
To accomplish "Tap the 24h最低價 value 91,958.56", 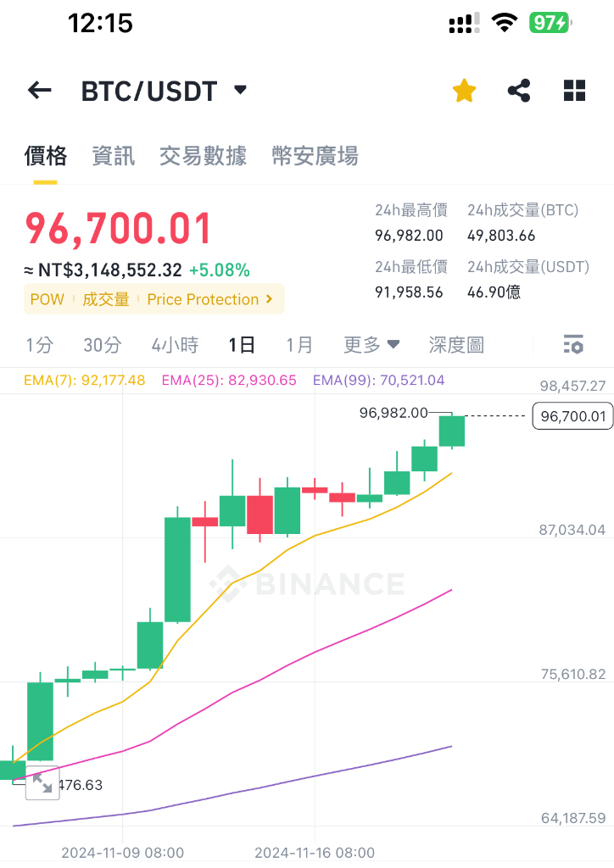I will [x=409, y=292].
